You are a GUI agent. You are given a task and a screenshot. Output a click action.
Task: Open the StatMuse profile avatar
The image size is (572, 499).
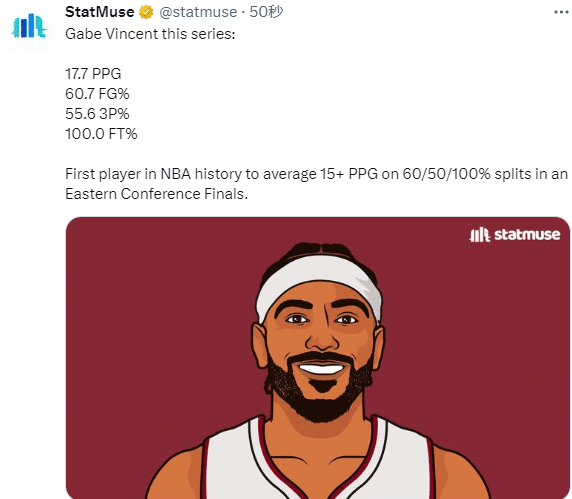(x=29, y=26)
